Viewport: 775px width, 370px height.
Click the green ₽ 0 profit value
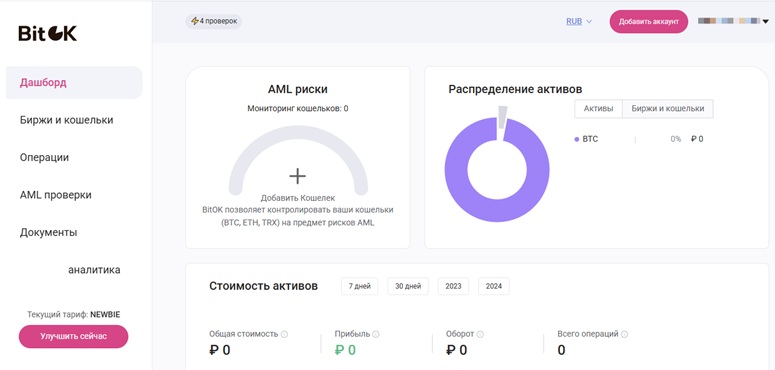[345, 350]
